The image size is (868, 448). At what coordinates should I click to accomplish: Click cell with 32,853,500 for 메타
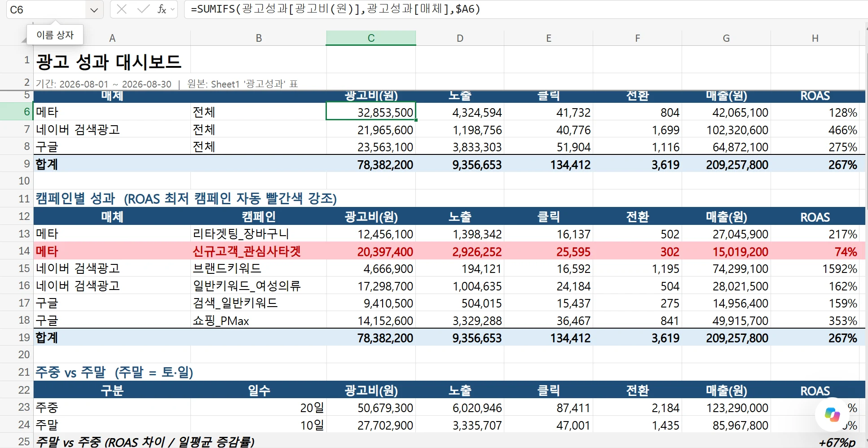click(x=371, y=112)
